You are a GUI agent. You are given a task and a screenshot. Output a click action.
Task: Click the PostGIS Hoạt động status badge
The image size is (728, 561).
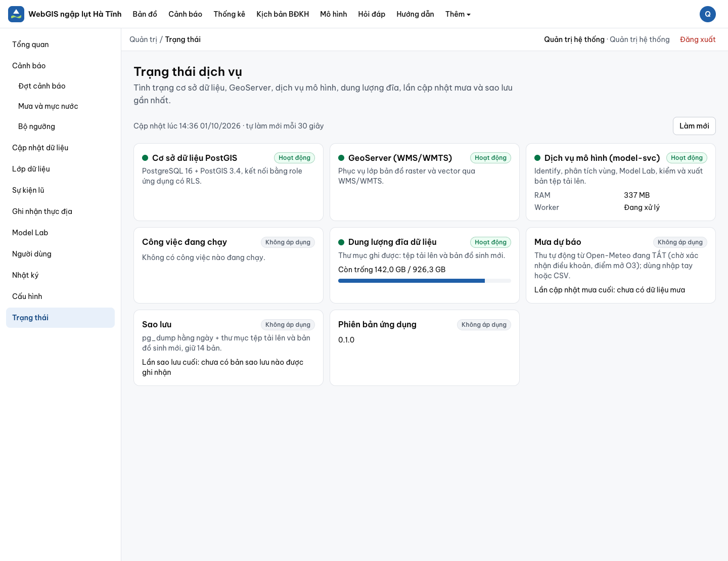click(294, 158)
